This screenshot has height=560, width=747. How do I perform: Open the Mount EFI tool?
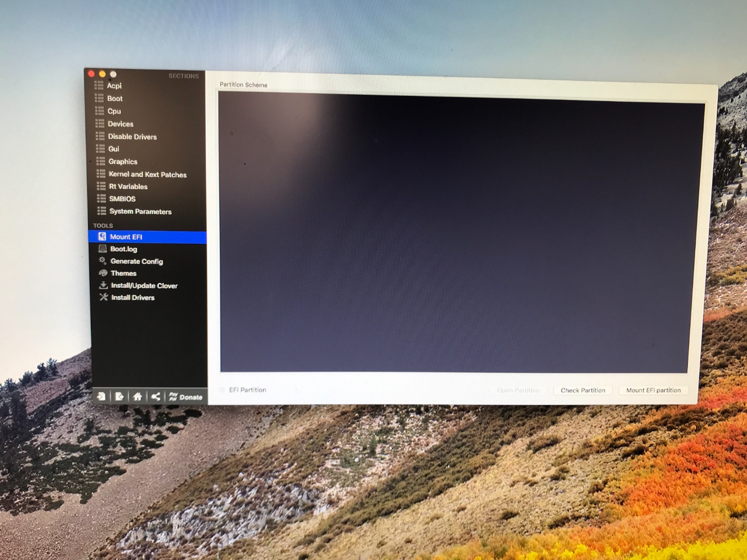(x=148, y=237)
